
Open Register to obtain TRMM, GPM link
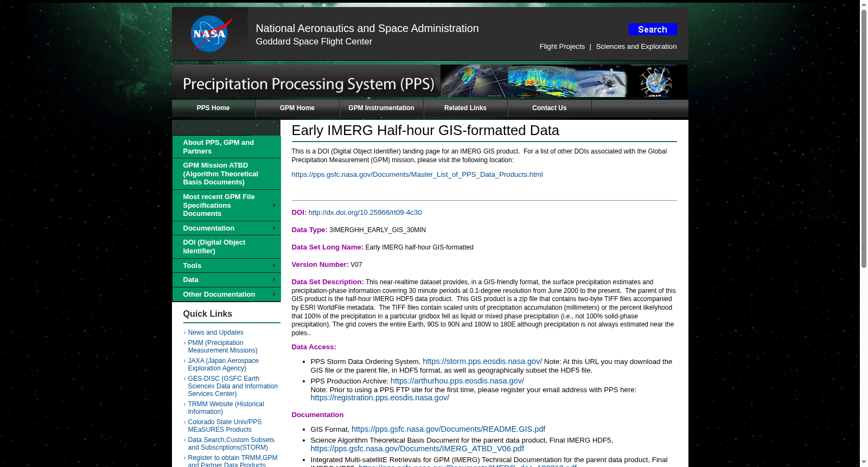click(x=232, y=461)
